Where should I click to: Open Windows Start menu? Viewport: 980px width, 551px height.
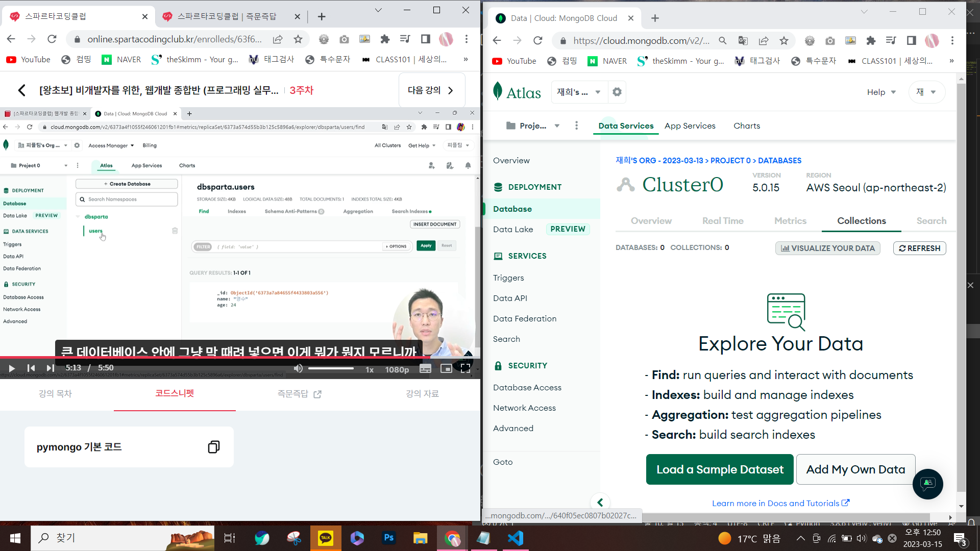(x=15, y=538)
